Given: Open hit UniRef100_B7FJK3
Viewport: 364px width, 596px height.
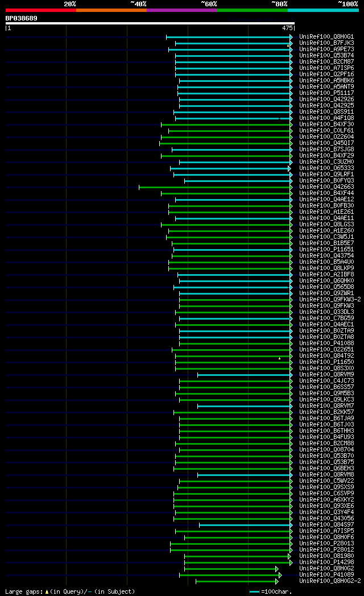Looking at the screenshot, I should coord(326,43).
